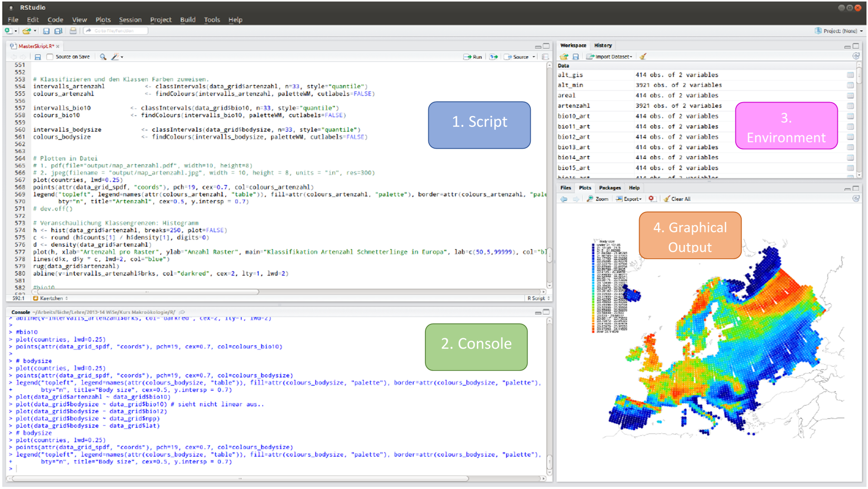Image resolution: width=868 pixels, height=489 pixels.
Task: Click the Run button
Action: [473, 57]
